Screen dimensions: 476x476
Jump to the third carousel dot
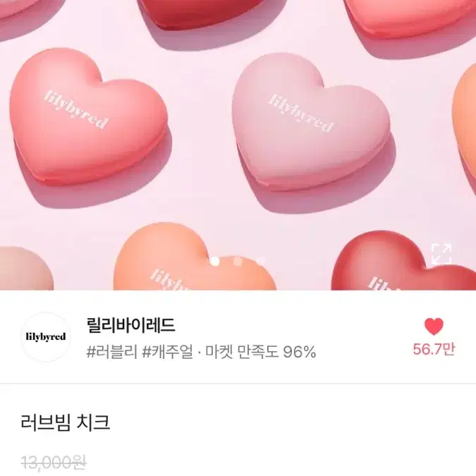tap(261, 261)
